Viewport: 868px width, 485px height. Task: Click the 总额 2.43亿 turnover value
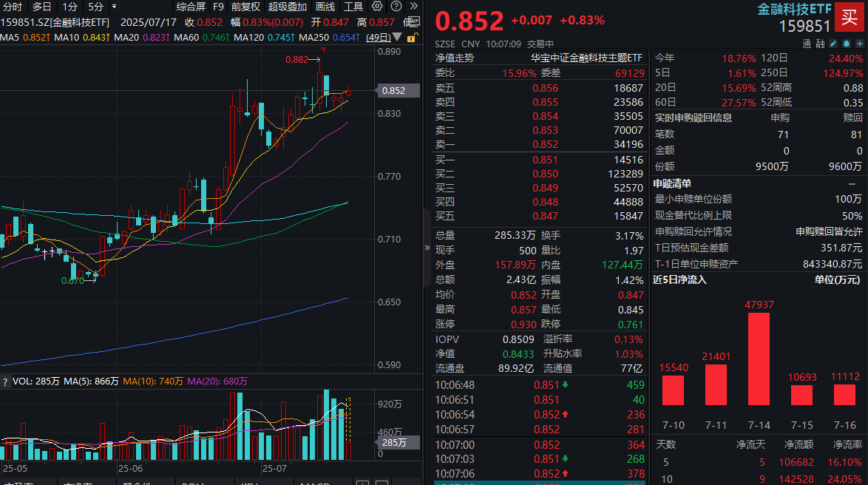pyautogui.click(x=520, y=279)
